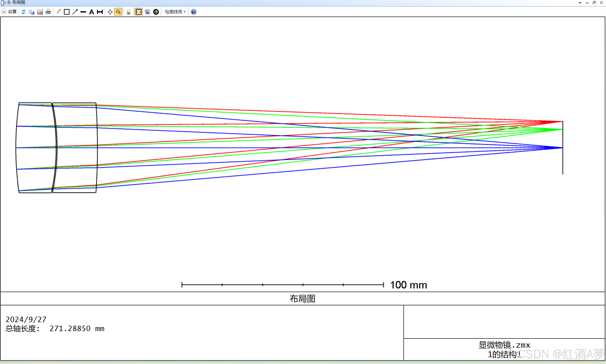606x364 pixels.
Task: Select the line drawing tool
Action: (x=83, y=12)
